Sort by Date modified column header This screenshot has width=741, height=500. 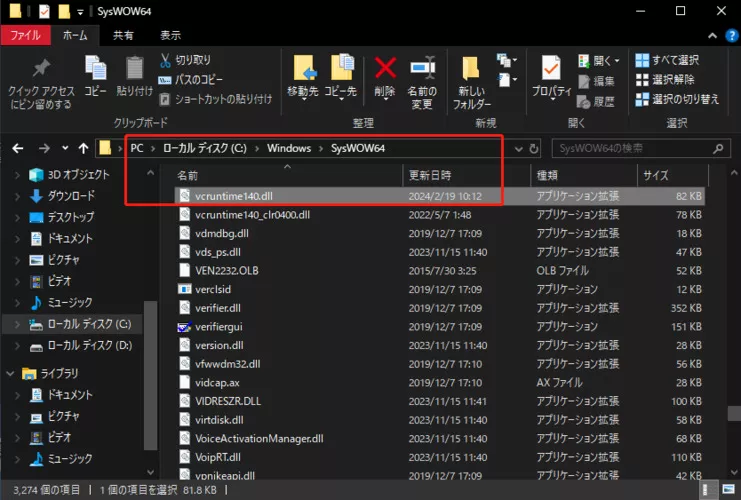(x=467, y=175)
